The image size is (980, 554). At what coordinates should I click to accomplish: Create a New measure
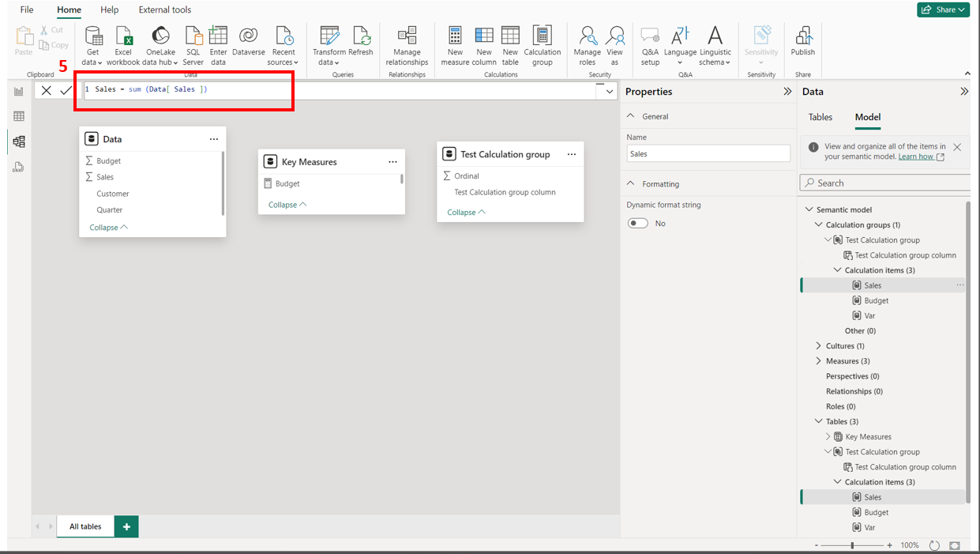pos(455,46)
